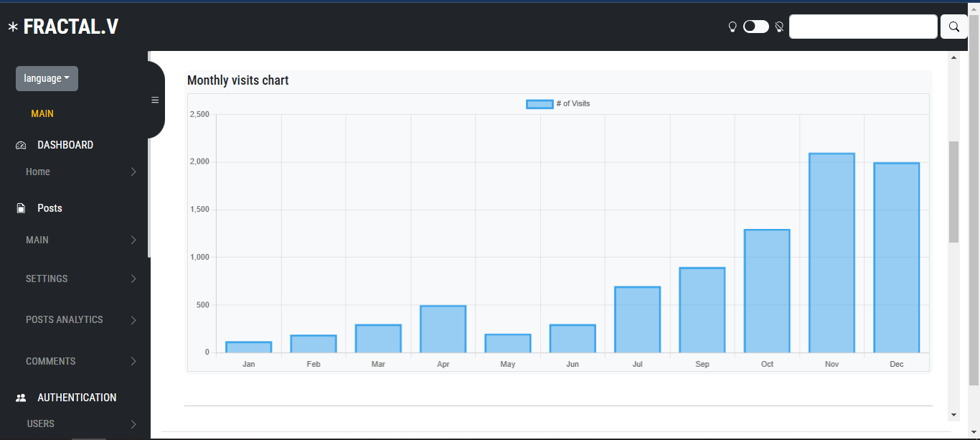Open the COMMENTS menu item

coord(51,361)
